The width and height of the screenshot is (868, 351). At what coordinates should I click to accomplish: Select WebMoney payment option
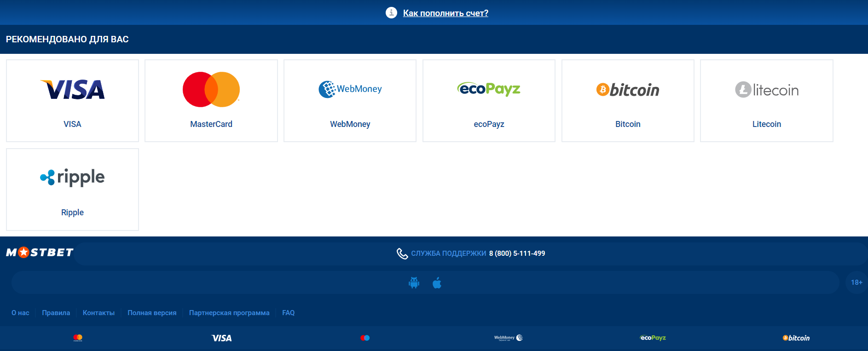(x=350, y=101)
